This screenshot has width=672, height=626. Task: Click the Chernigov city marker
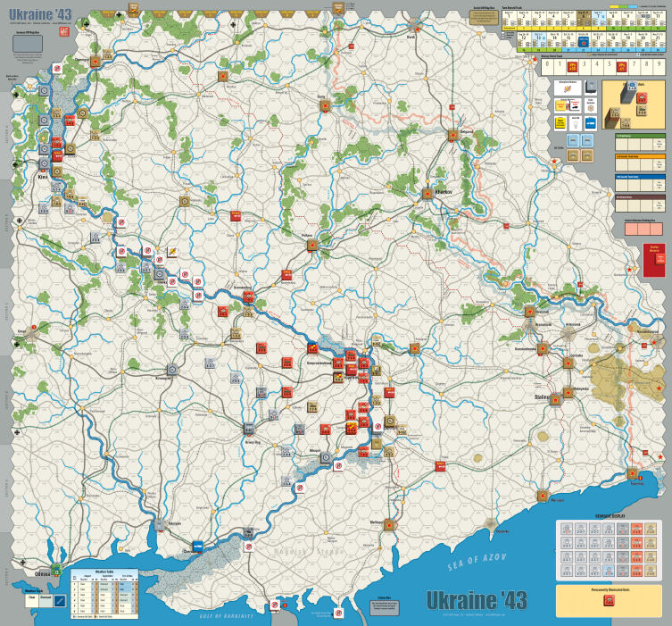tap(95, 62)
